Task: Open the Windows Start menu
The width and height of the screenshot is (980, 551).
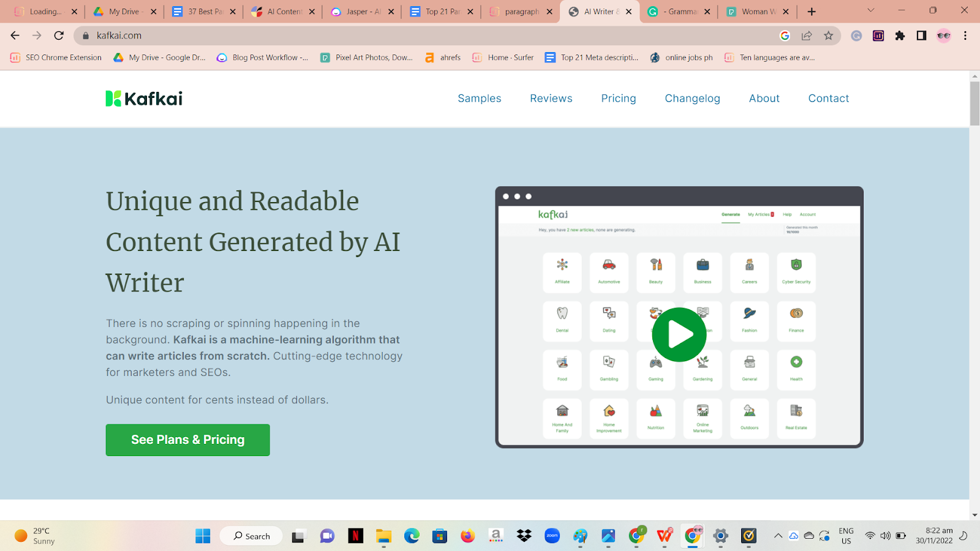Action: point(203,536)
